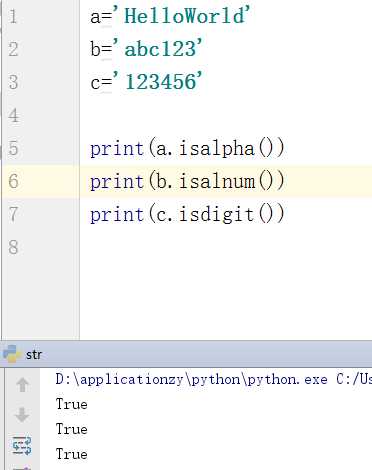This screenshot has width=372, height=470.
Task: Click the third True output line
Action: 72,454
